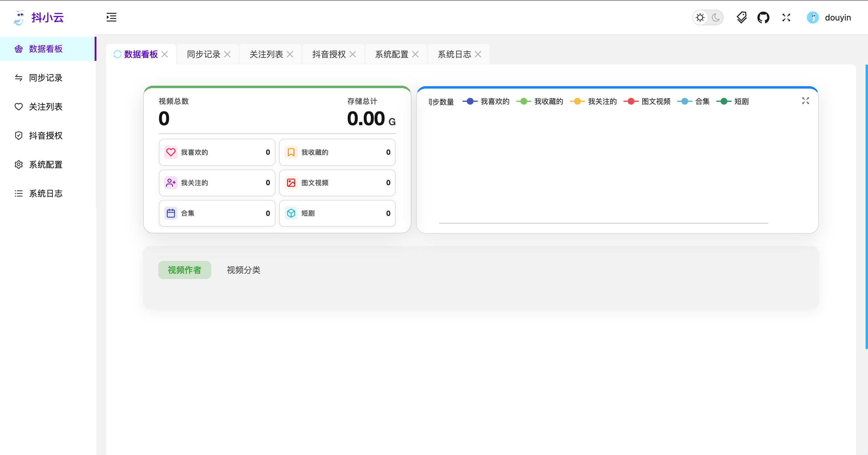Toggle 我关注的 yellow legend marker
Screen dimensions: 868x455
tap(577, 101)
